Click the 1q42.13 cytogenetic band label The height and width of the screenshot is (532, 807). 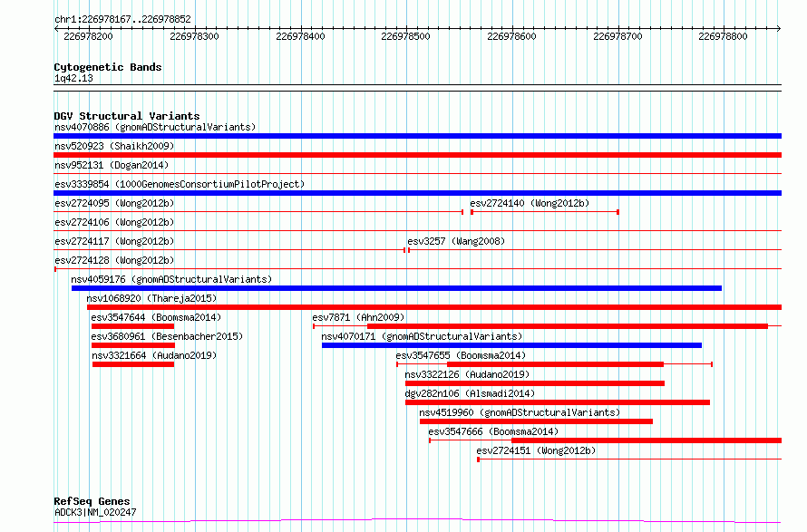tap(73, 78)
